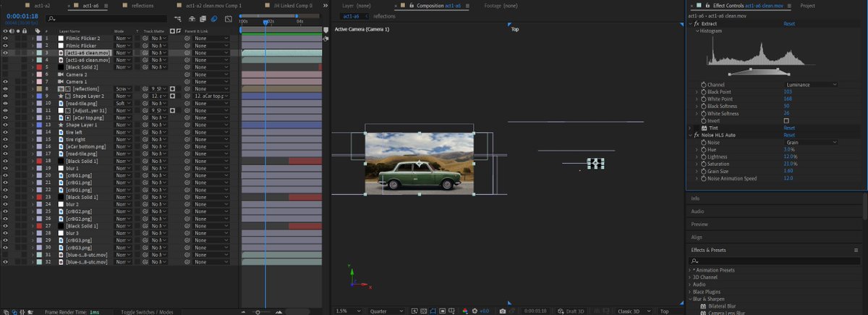The width and height of the screenshot is (868, 315).
Task: Reset the Extract effect
Action: pos(789,24)
